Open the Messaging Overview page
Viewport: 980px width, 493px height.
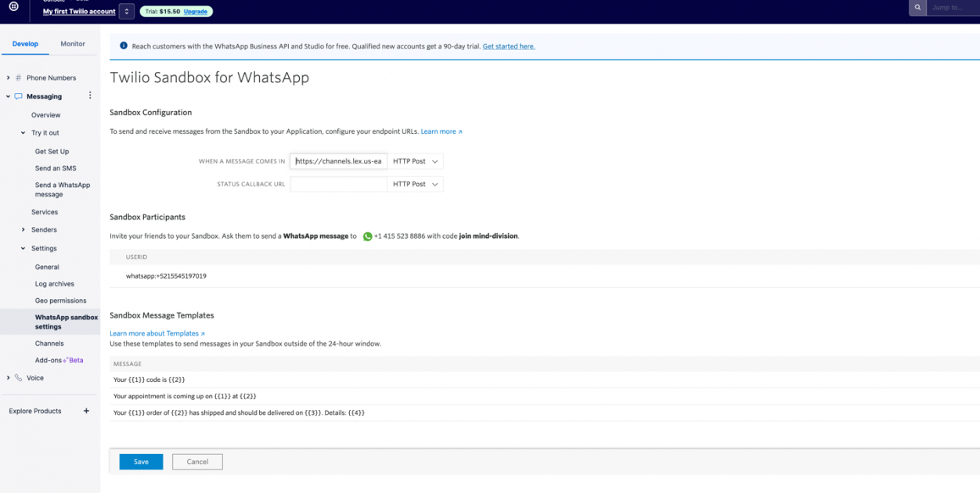point(45,115)
